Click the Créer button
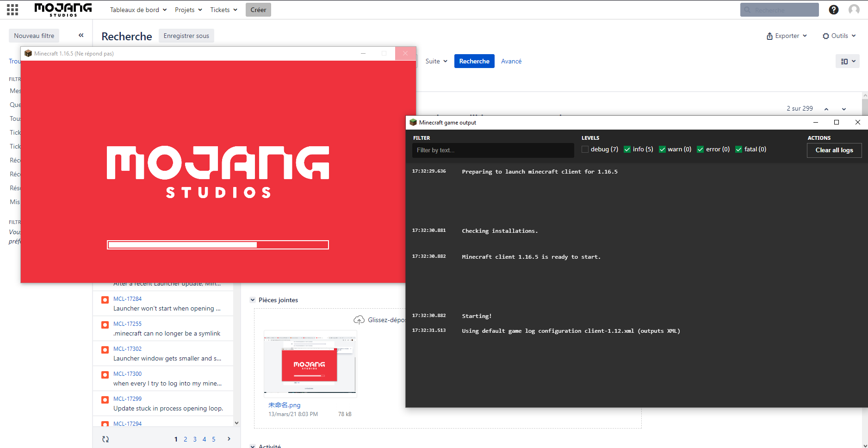Image resolution: width=868 pixels, height=448 pixels. pos(258,10)
